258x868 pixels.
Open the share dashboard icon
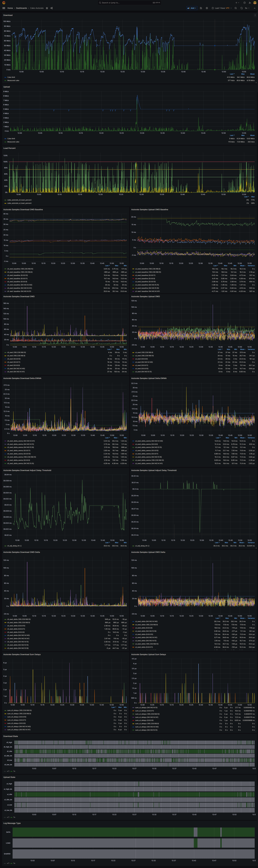pyautogui.click(x=52, y=8)
